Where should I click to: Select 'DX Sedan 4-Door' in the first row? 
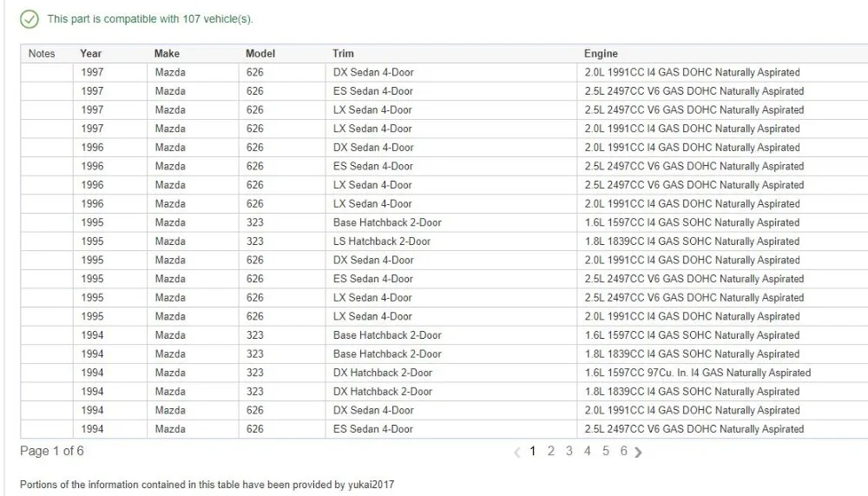tap(373, 73)
